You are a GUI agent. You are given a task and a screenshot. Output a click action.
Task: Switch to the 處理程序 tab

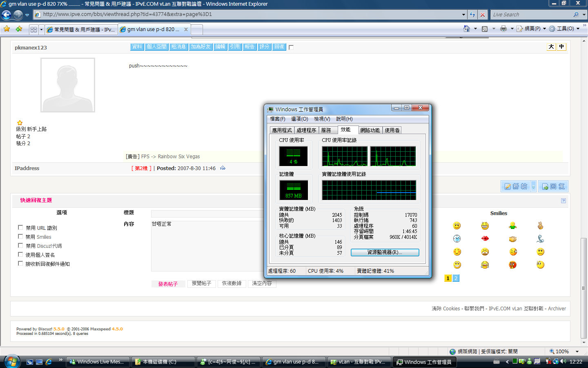[306, 130]
